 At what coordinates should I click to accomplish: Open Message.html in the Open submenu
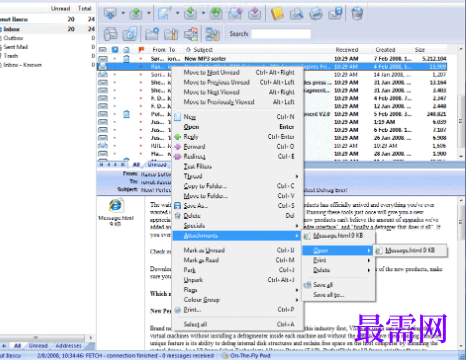(x=410, y=250)
